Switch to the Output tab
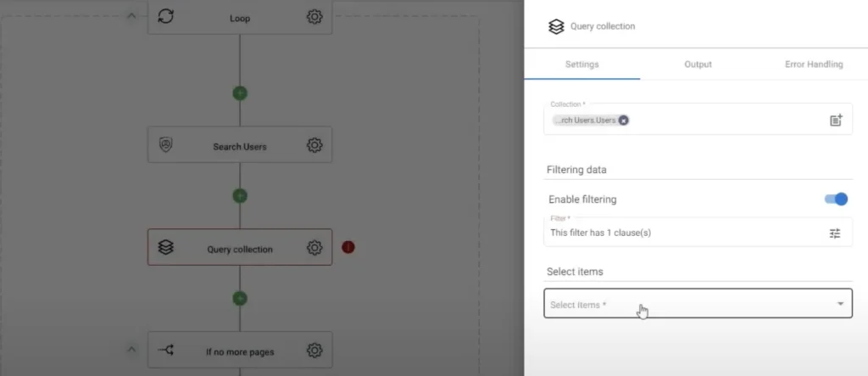This screenshot has height=376, width=868. (698, 65)
